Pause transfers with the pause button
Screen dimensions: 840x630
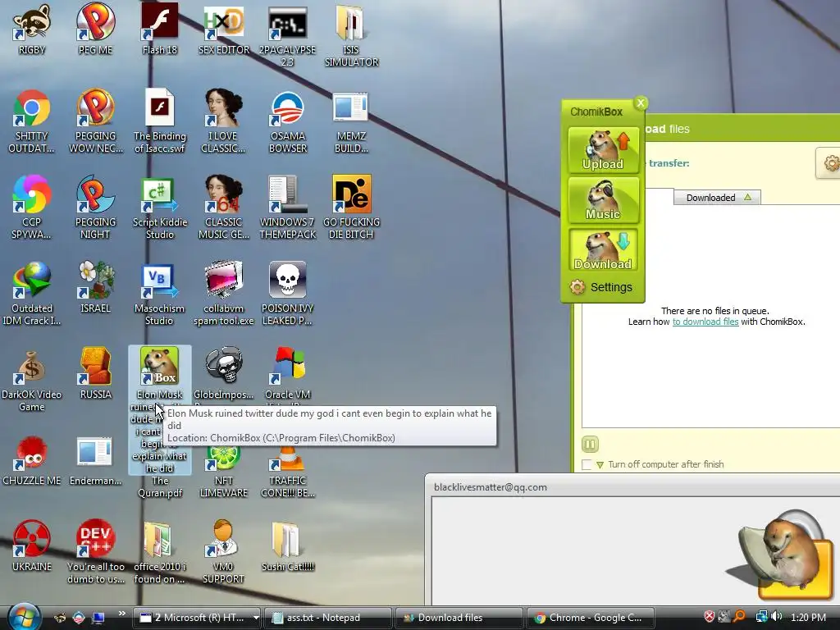(590, 444)
